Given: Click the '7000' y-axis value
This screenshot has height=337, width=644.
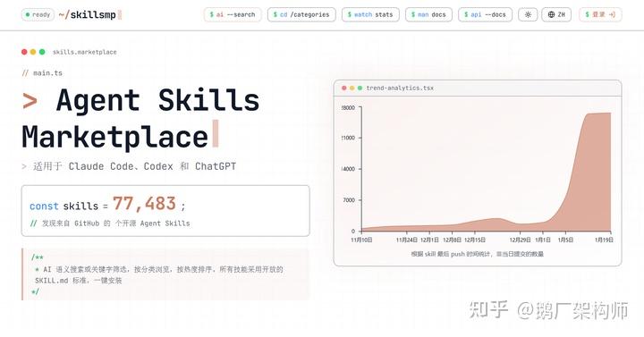Looking at the screenshot, I should (x=349, y=200).
